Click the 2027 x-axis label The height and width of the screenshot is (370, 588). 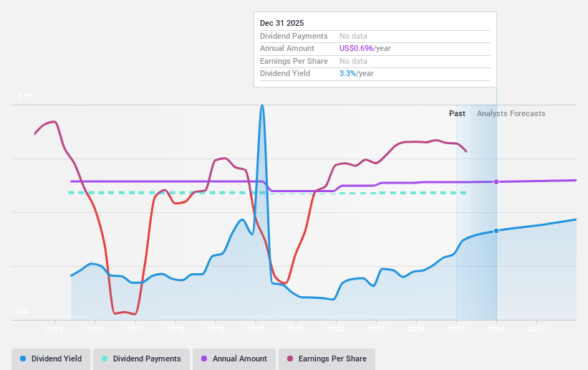536,329
